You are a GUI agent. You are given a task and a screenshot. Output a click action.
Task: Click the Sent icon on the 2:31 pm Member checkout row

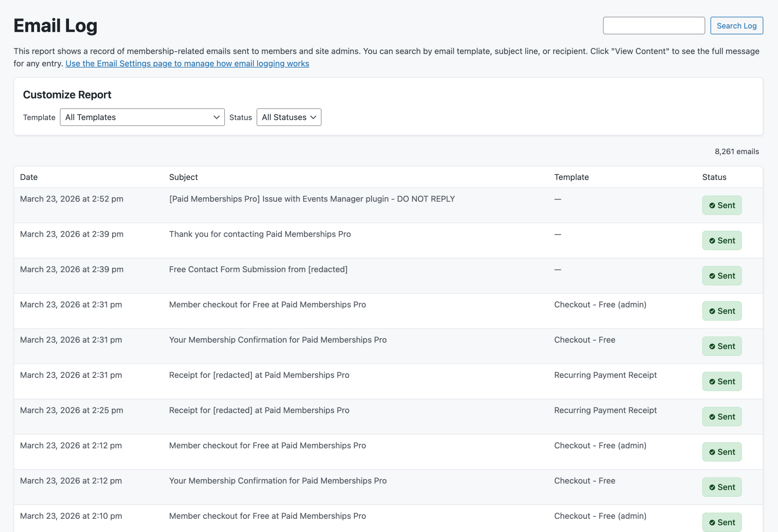coord(712,311)
